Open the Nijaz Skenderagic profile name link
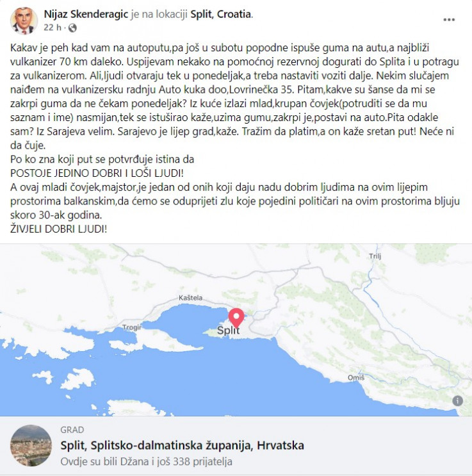The image size is (472, 476). [x=86, y=14]
